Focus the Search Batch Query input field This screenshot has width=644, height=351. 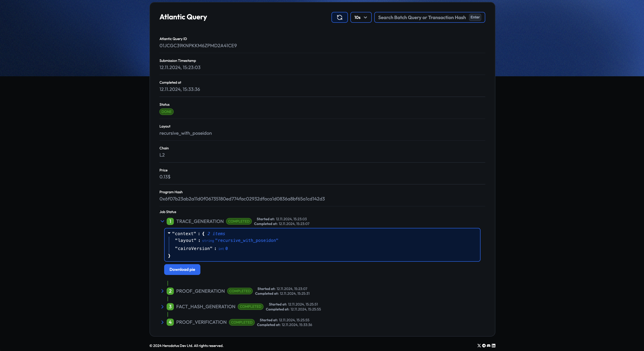point(422,17)
